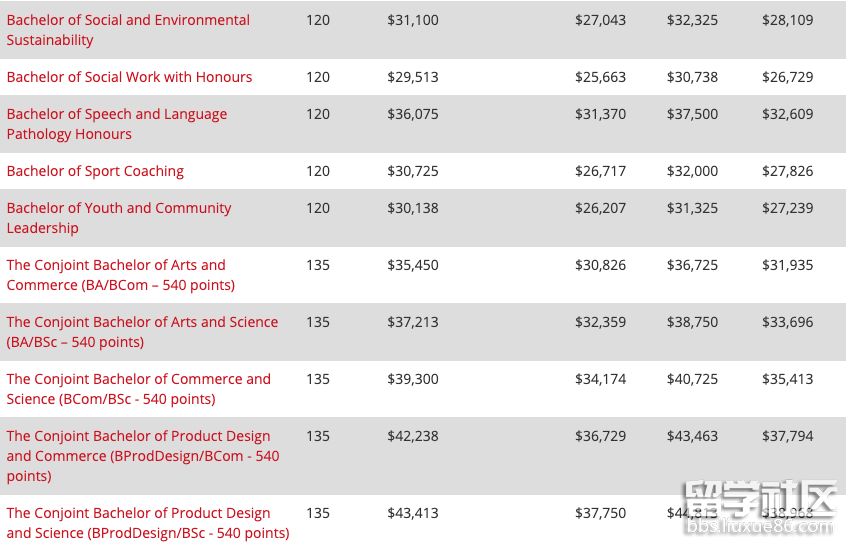Open Conjoint Bachelor of Arts and Science link
The height and width of the screenshot is (548, 850).
[x=142, y=332]
